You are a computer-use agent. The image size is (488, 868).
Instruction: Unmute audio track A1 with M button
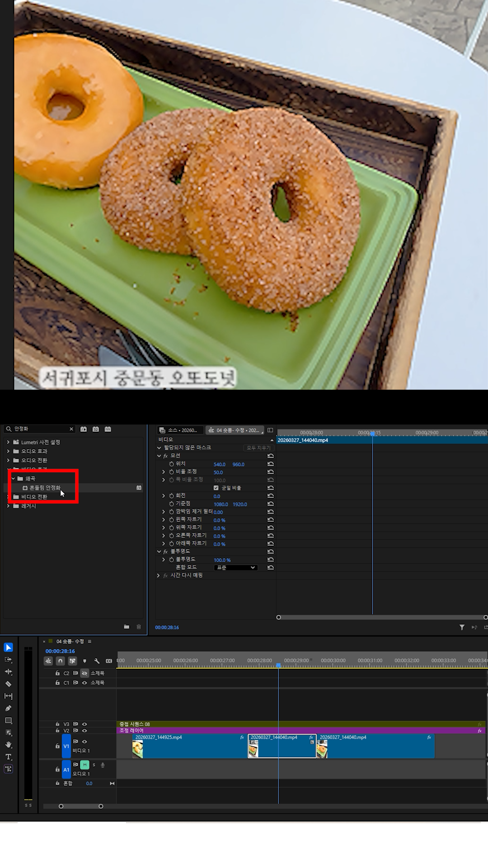click(84, 765)
